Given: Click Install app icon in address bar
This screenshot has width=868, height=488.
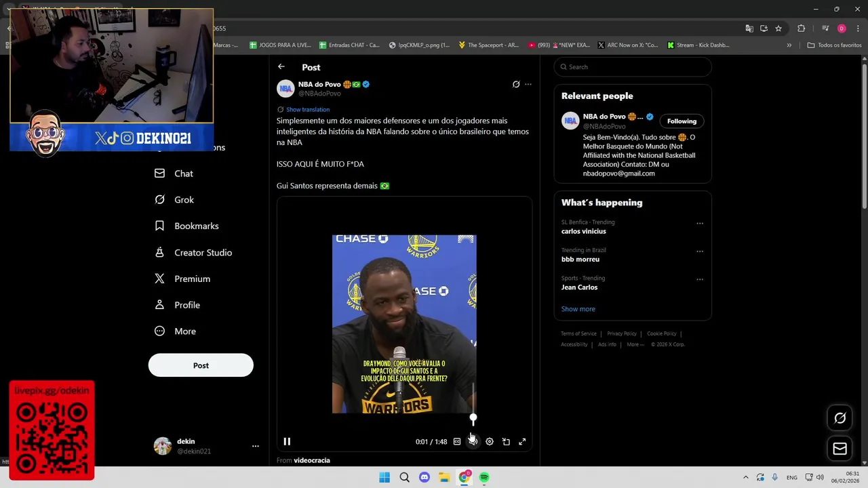Looking at the screenshot, I should tap(764, 28).
